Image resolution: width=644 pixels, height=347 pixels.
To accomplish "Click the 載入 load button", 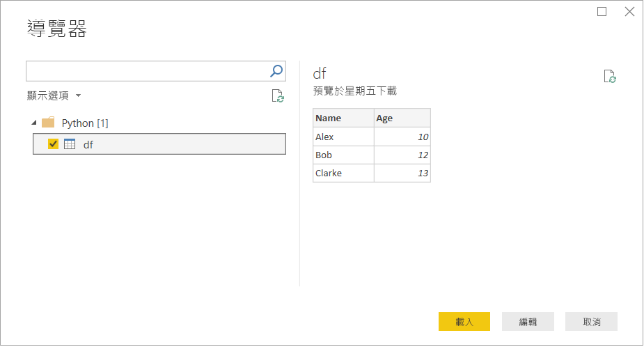I will pos(464,321).
